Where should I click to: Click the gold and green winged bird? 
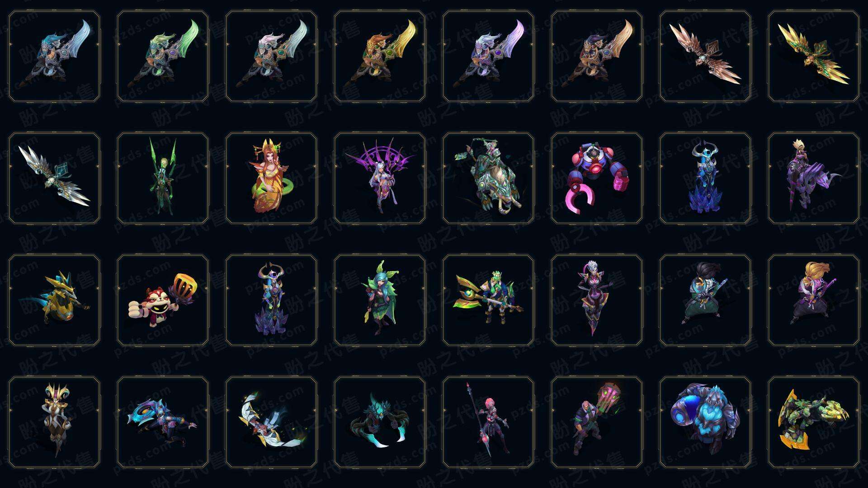(814, 56)
